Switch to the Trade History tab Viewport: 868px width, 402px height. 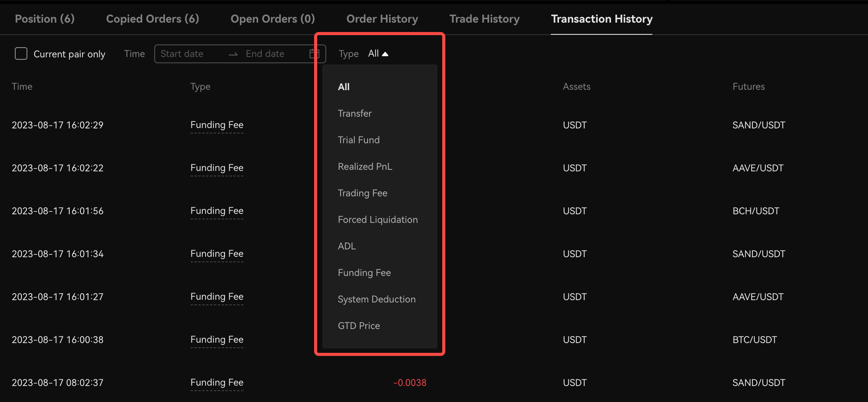[x=484, y=19]
